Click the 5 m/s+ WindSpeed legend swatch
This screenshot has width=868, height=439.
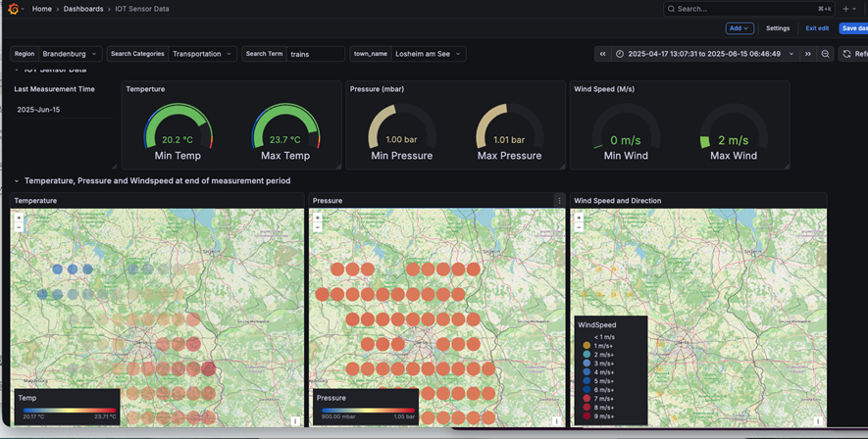point(587,381)
